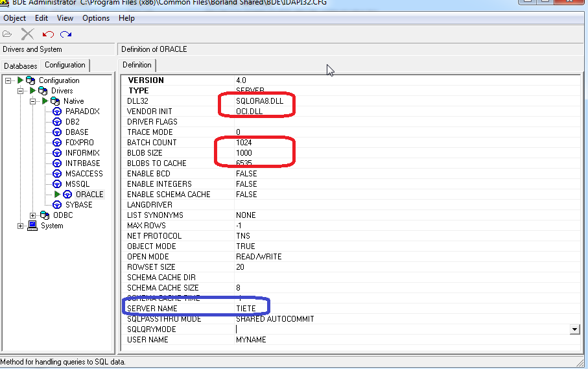Select the FOXPRO driver entry

[x=80, y=143]
